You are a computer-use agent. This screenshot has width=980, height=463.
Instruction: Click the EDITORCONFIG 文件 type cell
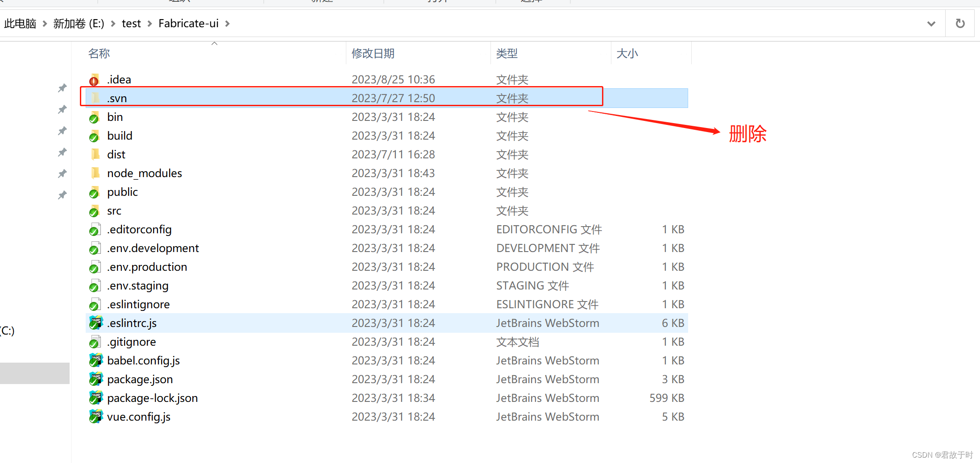pos(549,229)
